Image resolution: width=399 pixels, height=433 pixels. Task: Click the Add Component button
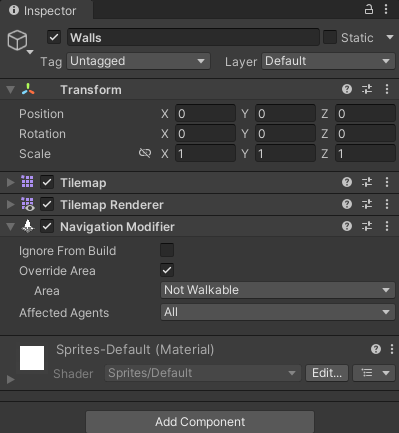[x=200, y=422]
